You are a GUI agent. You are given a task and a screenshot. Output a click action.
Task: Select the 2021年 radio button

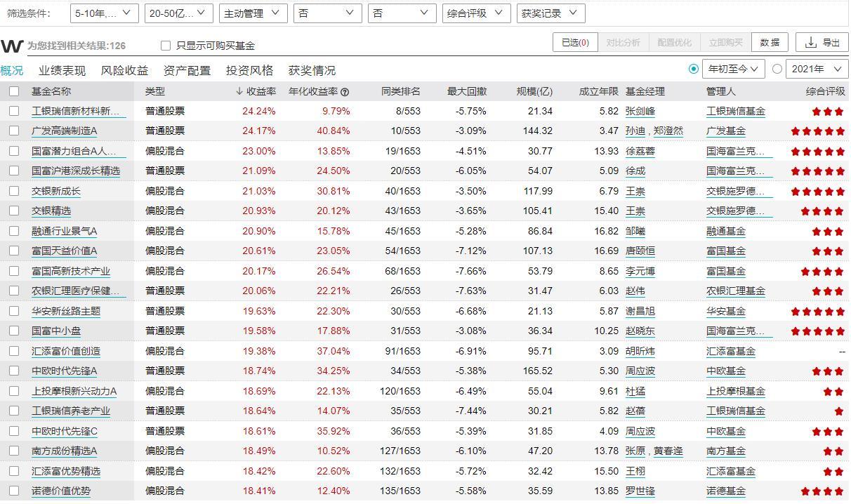pos(777,69)
